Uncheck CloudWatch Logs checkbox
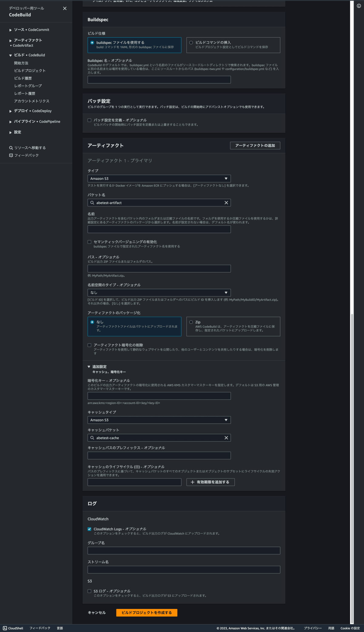Viewport: 364px width, 632px height. (89, 529)
